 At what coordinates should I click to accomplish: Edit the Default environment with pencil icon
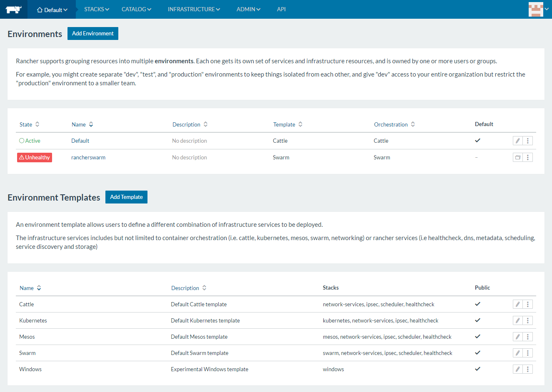pyautogui.click(x=517, y=141)
